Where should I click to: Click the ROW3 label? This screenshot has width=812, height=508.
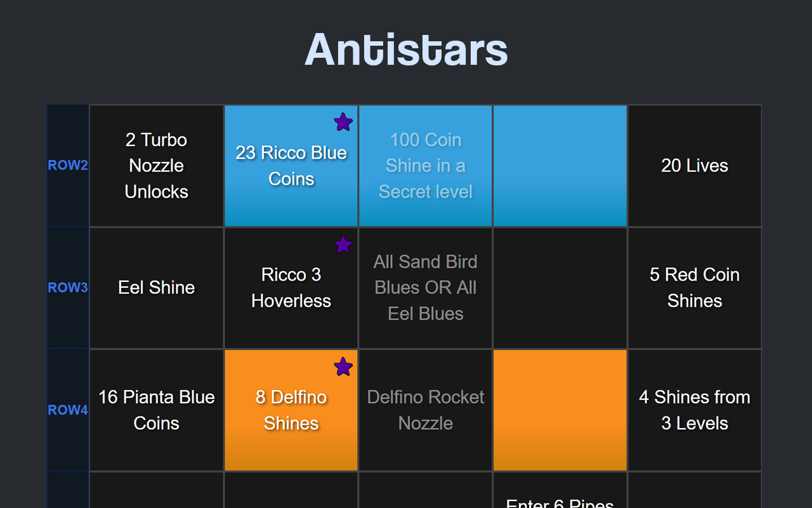pyautogui.click(x=67, y=287)
